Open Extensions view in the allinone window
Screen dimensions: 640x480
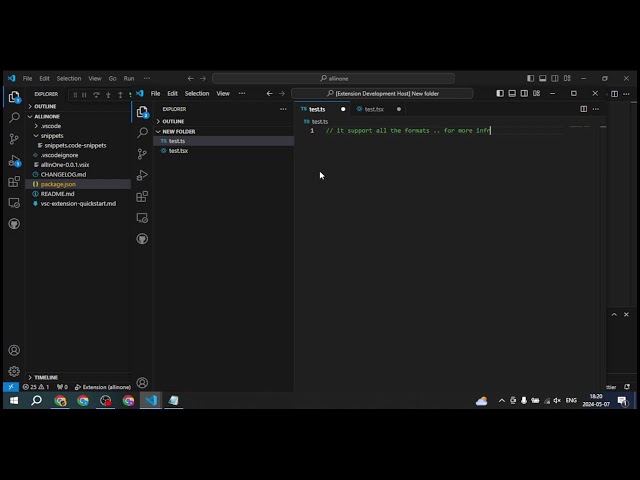[14, 181]
